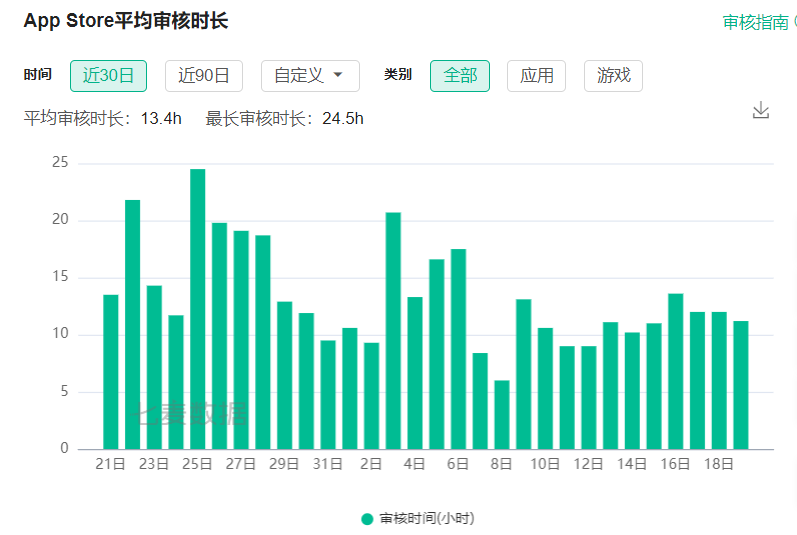The image size is (797, 535).
Task: Click the bar for 27日
Action: point(241,340)
